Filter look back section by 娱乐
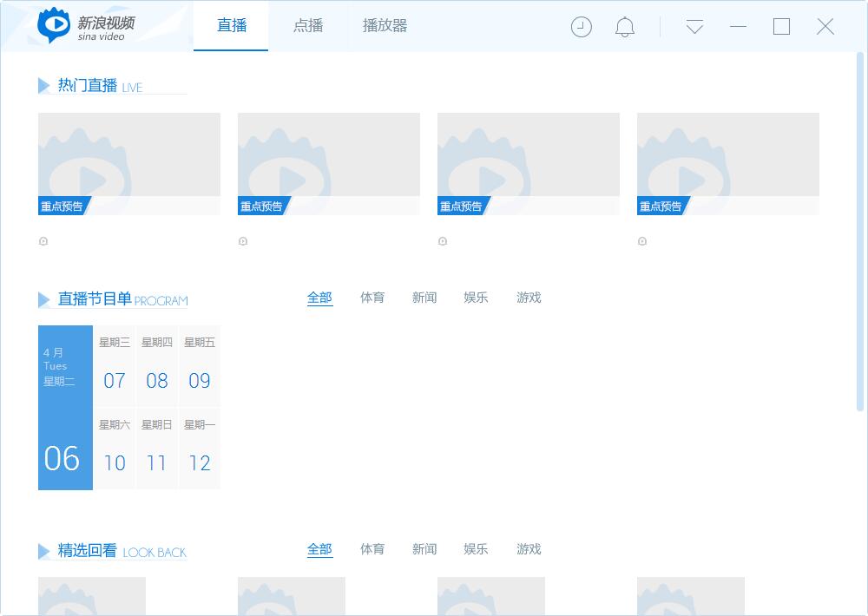Screen dimensions: 868x616 476,549
